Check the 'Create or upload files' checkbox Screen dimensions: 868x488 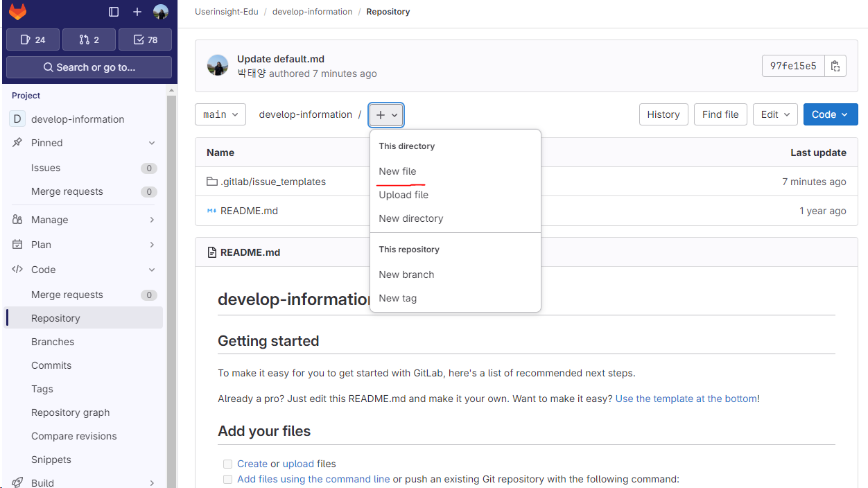pos(227,464)
